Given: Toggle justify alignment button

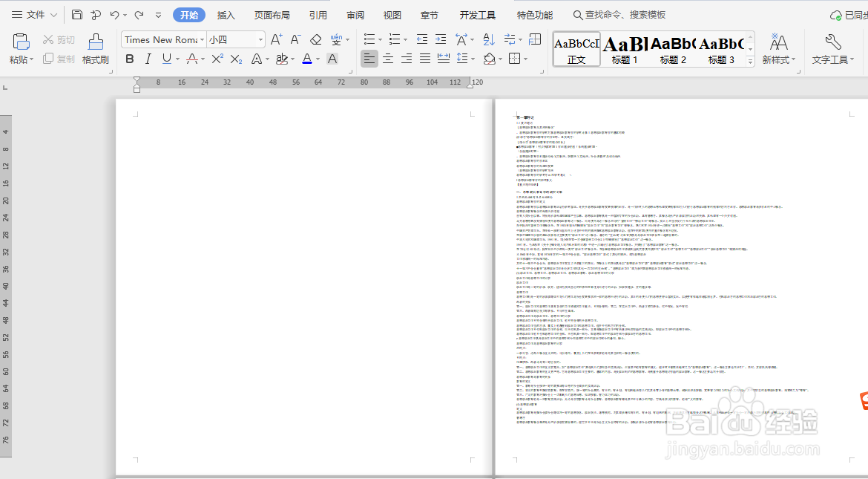Looking at the screenshot, I should [x=424, y=58].
